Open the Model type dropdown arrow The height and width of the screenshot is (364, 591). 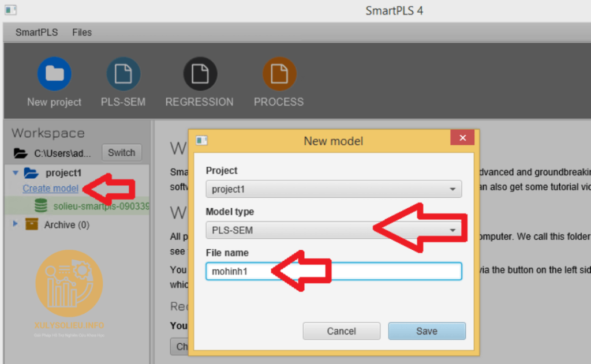(452, 230)
